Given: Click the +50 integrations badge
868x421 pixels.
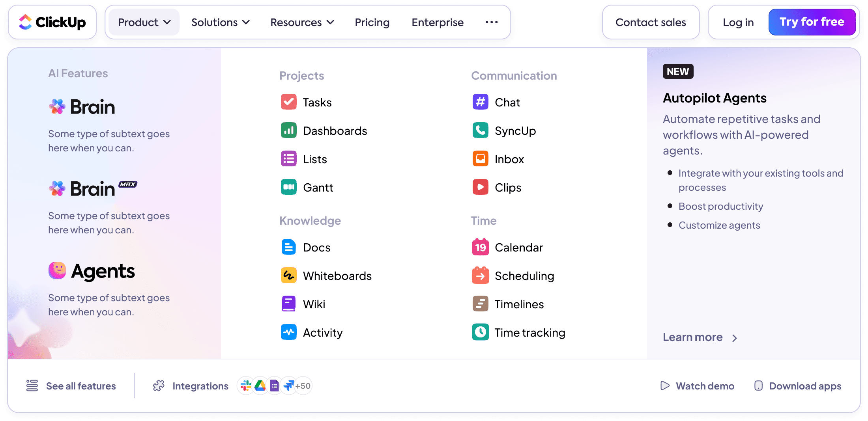Looking at the screenshot, I should (x=303, y=386).
